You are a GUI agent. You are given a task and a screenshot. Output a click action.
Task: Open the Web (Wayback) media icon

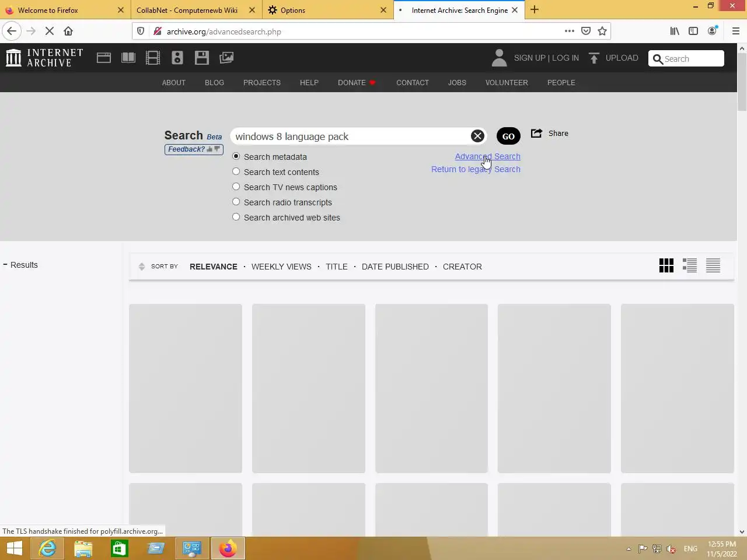pyautogui.click(x=104, y=58)
